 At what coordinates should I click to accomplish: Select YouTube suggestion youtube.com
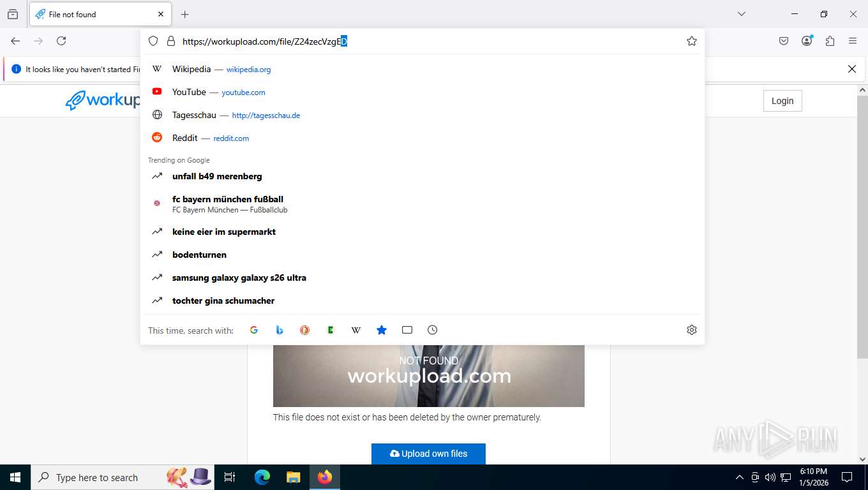[423, 92]
